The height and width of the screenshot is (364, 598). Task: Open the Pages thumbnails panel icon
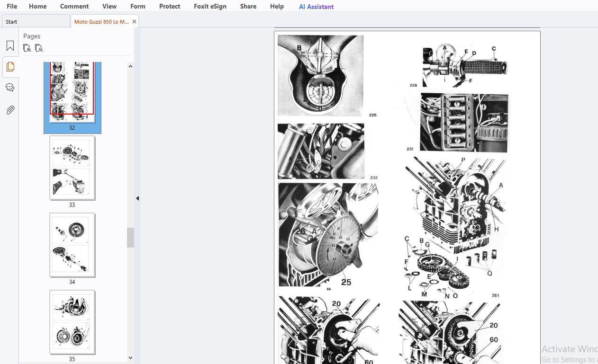(x=10, y=67)
